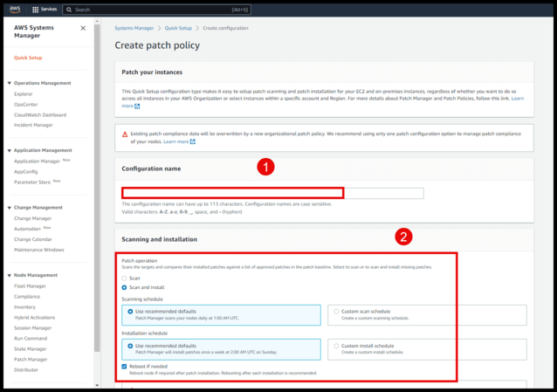
Task: Open Compliance in sidebar
Action: [x=27, y=296]
